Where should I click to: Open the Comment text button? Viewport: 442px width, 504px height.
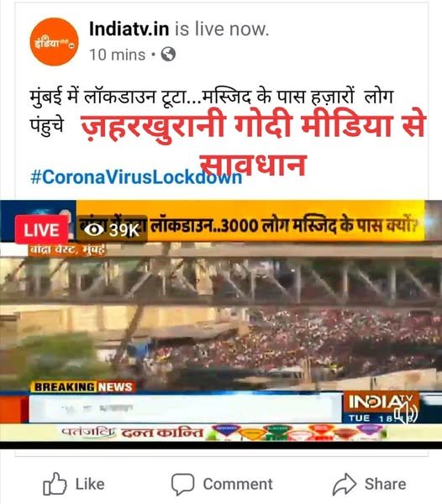coord(238,484)
